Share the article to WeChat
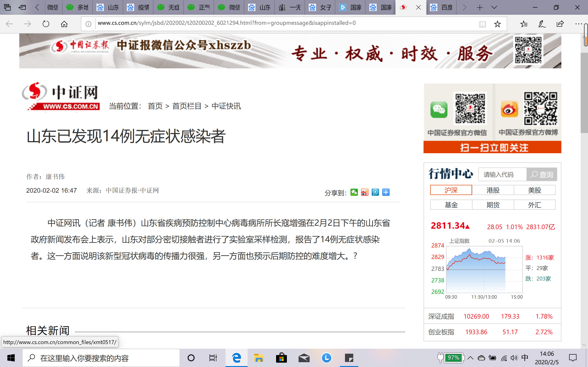This screenshot has width=588, height=367. (x=354, y=192)
